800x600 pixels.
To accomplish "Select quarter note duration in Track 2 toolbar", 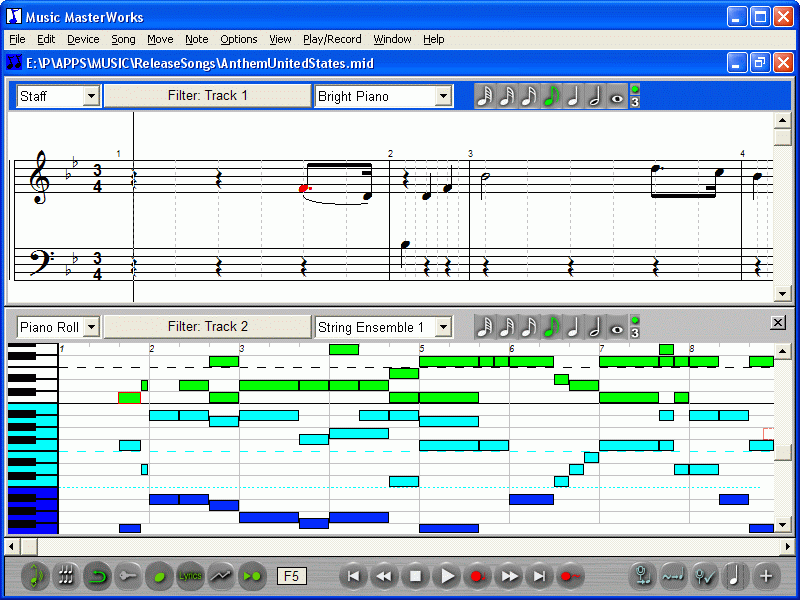I will [572, 327].
